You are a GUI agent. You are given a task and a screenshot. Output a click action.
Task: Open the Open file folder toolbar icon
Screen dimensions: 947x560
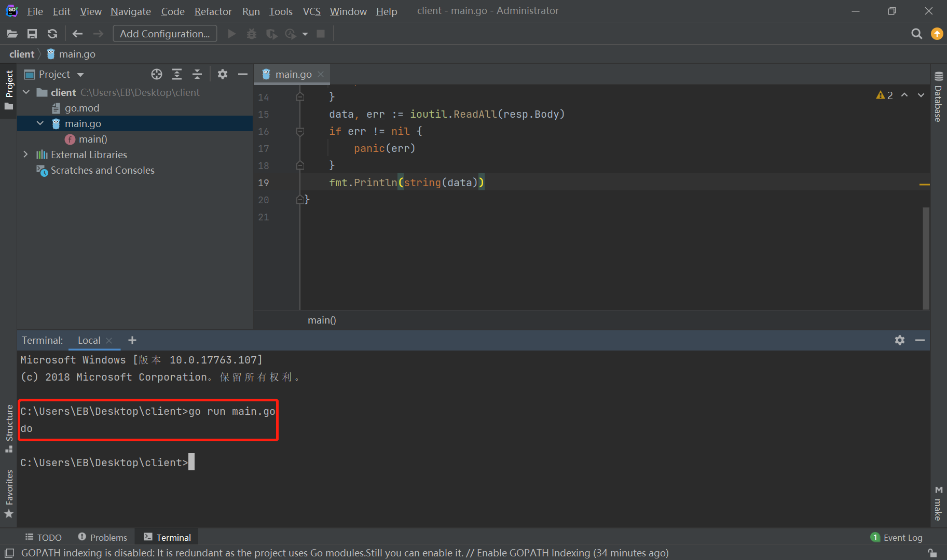click(x=12, y=34)
